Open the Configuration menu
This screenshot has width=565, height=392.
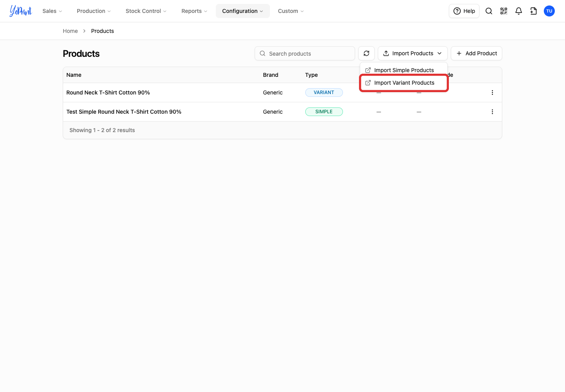[242, 11]
